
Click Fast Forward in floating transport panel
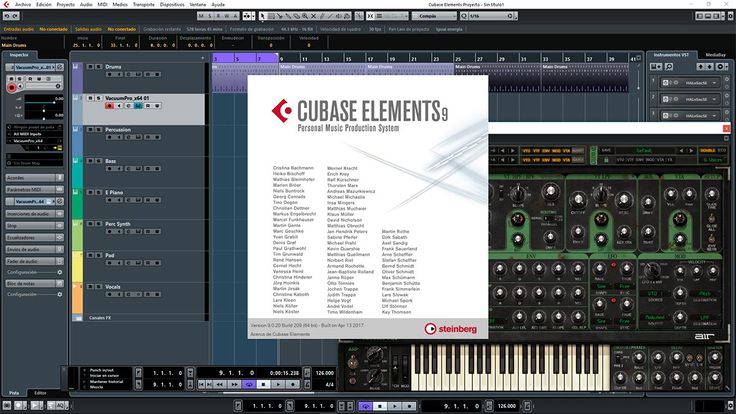[x=234, y=384]
